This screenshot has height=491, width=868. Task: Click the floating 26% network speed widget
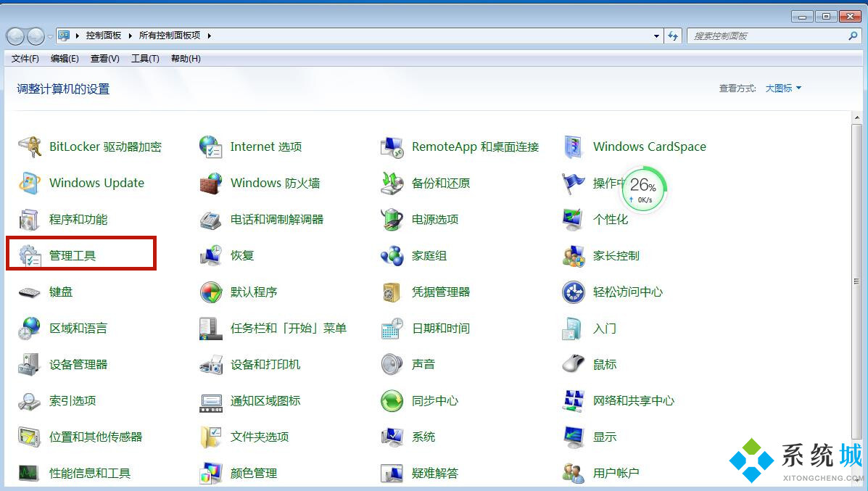click(x=644, y=189)
